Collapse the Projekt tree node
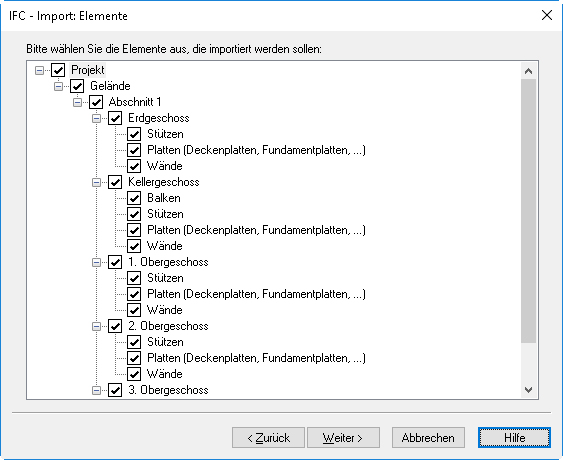Viewport: 563px width, 460px height. [39, 70]
